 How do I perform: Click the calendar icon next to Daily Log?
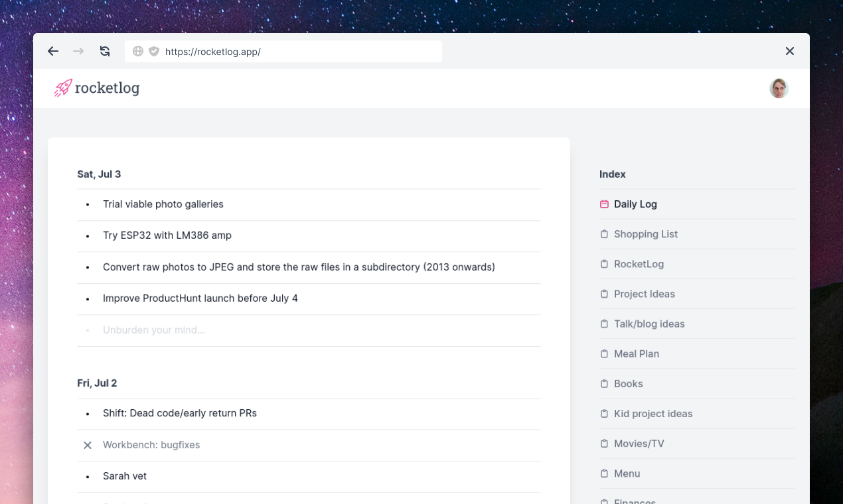pyautogui.click(x=604, y=204)
